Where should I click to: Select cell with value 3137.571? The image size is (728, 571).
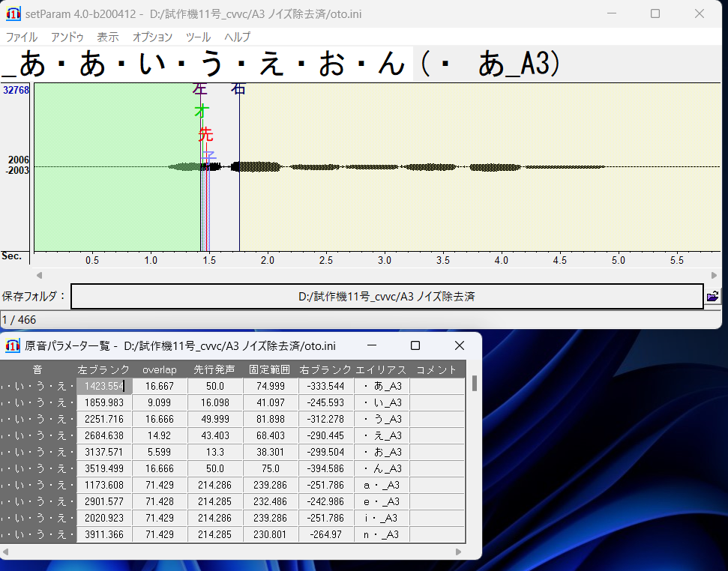pos(104,452)
